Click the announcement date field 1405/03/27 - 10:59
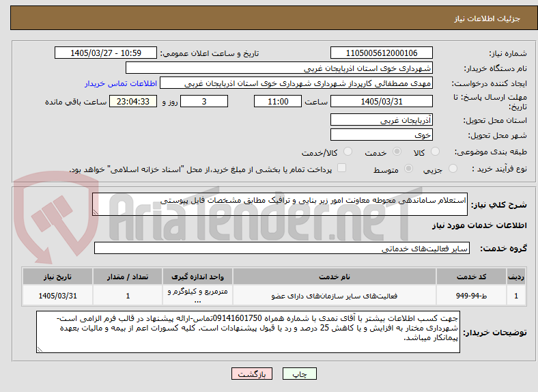The height and width of the screenshot is (392, 538). pos(106,53)
